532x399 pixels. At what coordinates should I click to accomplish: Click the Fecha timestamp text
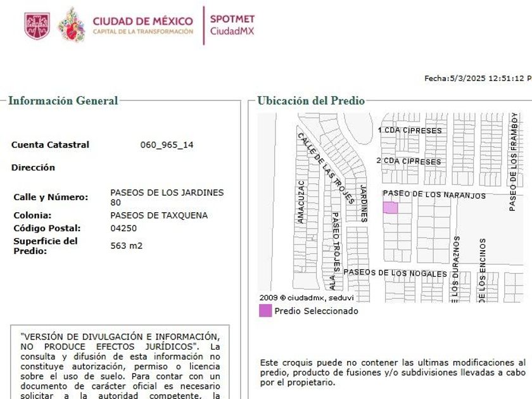(478, 79)
